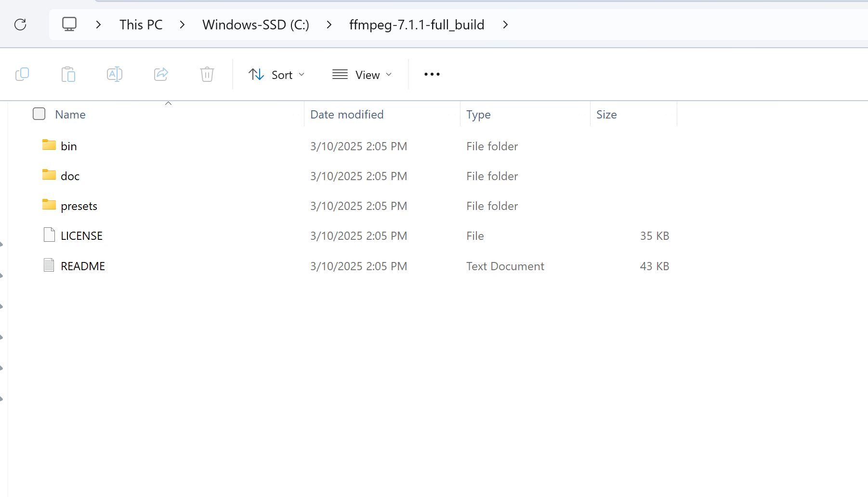Click the Share icon on the toolbar
The width and height of the screenshot is (868, 497).
click(161, 74)
